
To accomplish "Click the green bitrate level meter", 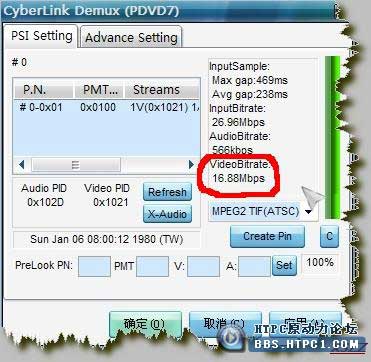I will coord(332,137).
